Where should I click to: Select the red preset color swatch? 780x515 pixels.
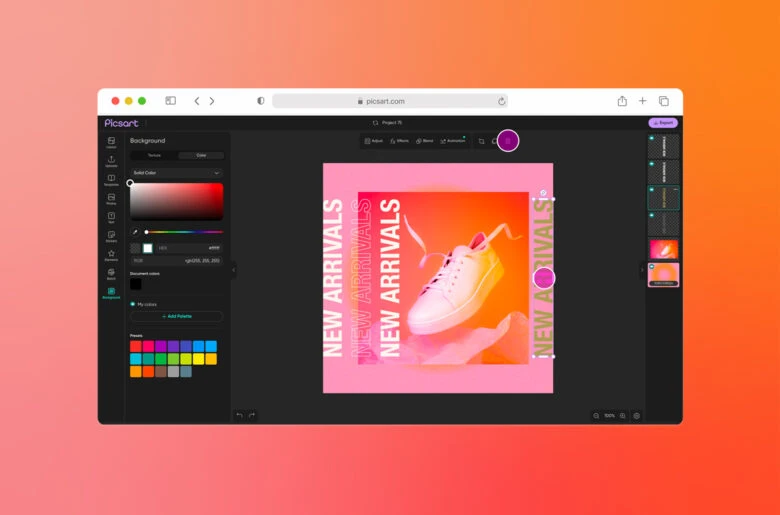click(136, 346)
